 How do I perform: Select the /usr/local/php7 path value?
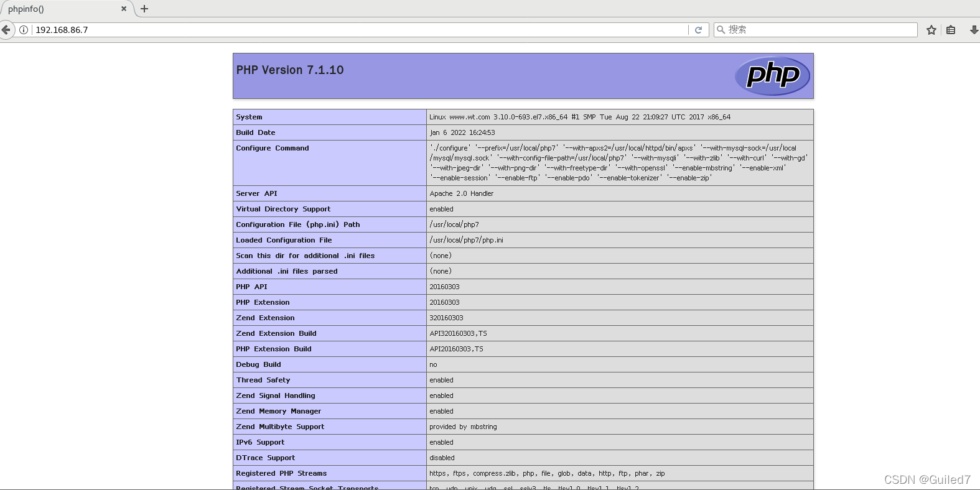click(454, 224)
